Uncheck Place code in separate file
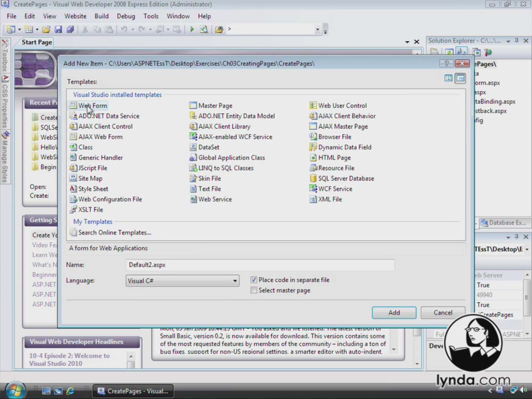The height and width of the screenshot is (399, 532). pyautogui.click(x=254, y=280)
